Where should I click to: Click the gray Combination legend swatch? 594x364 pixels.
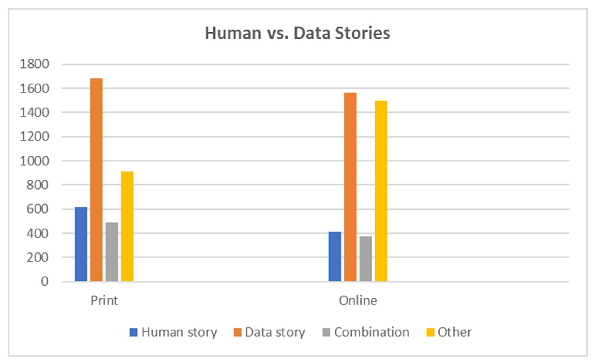point(326,332)
